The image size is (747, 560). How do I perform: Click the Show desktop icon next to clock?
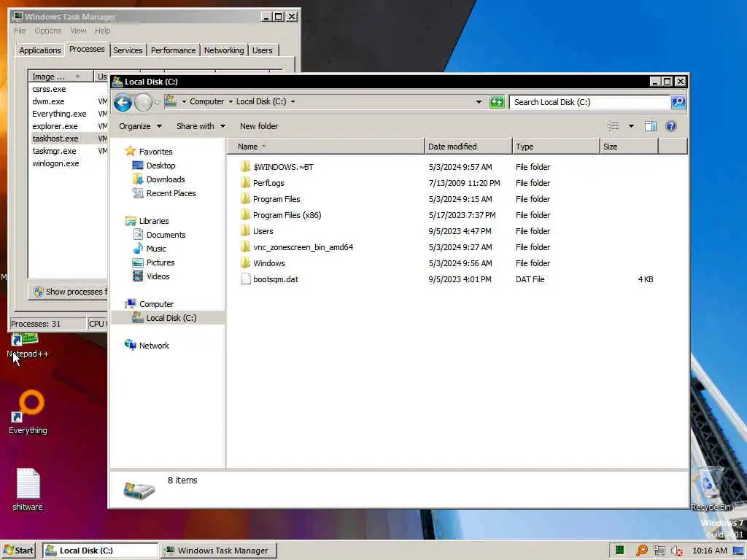(739, 551)
